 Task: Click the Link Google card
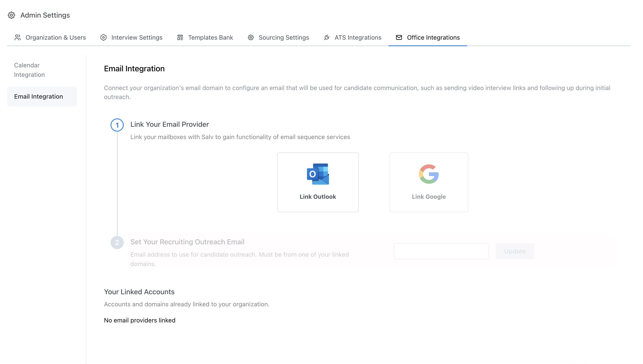coord(429,182)
